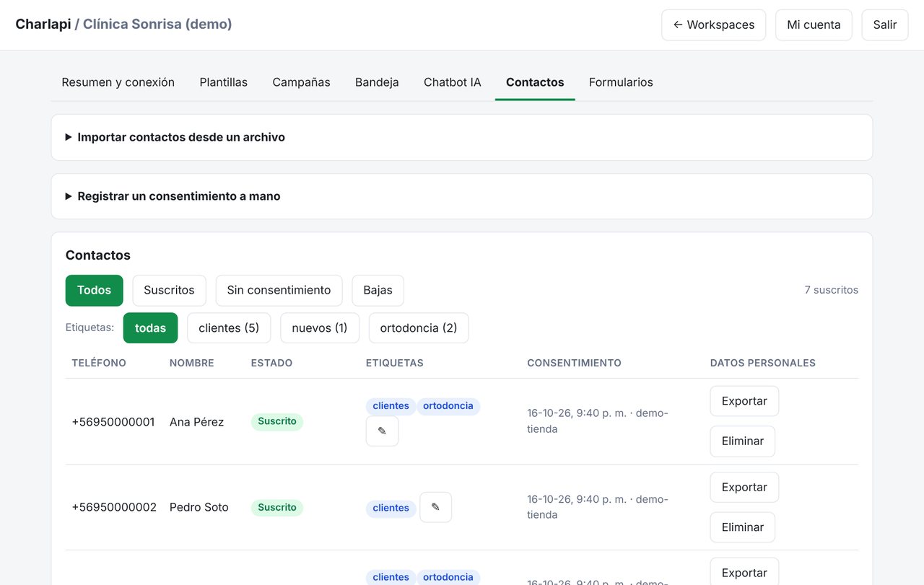Screen dimensions: 924x585
Task: Switch to the Formularios tab
Action: tap(621, 82)
